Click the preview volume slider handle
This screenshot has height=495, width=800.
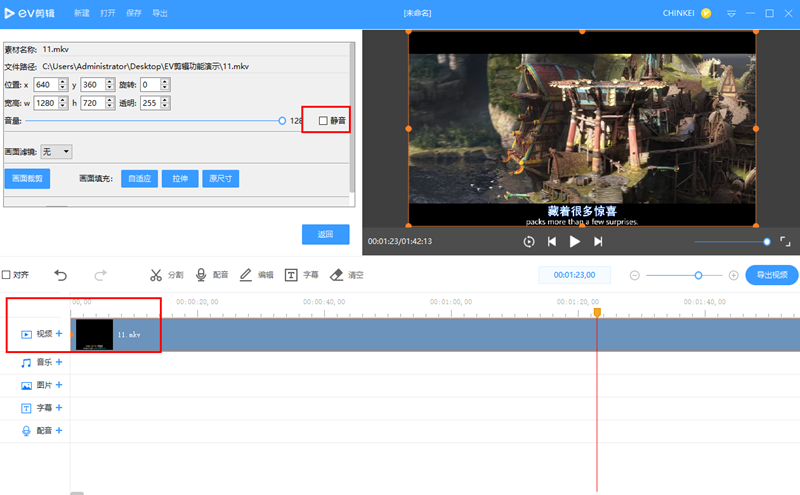[x=767, y=242]
